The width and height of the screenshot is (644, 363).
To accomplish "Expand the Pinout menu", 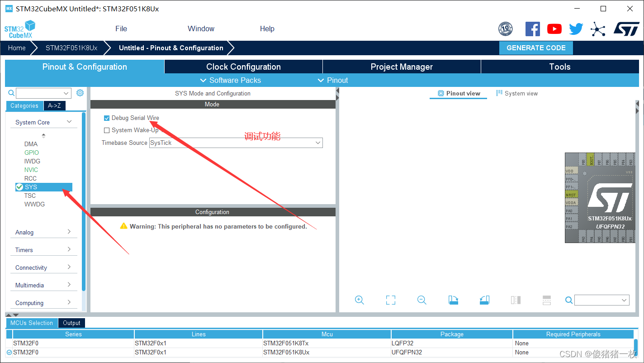I will point(332,80).
